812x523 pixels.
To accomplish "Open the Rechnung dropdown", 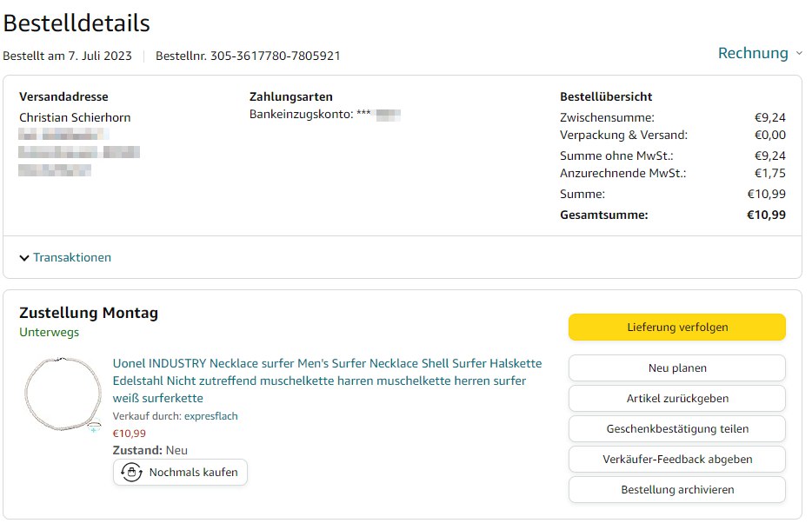I will point(753,54).
